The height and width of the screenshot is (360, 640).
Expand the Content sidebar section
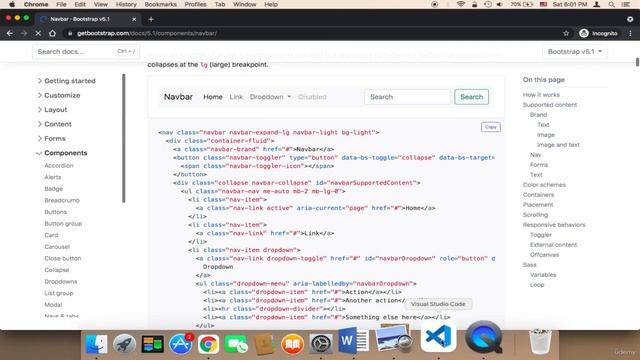click(x=54, y=124)
